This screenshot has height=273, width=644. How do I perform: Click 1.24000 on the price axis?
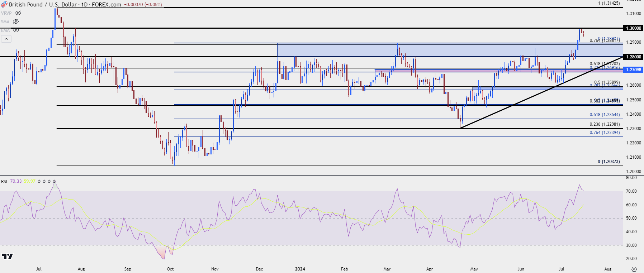point(634,114)
